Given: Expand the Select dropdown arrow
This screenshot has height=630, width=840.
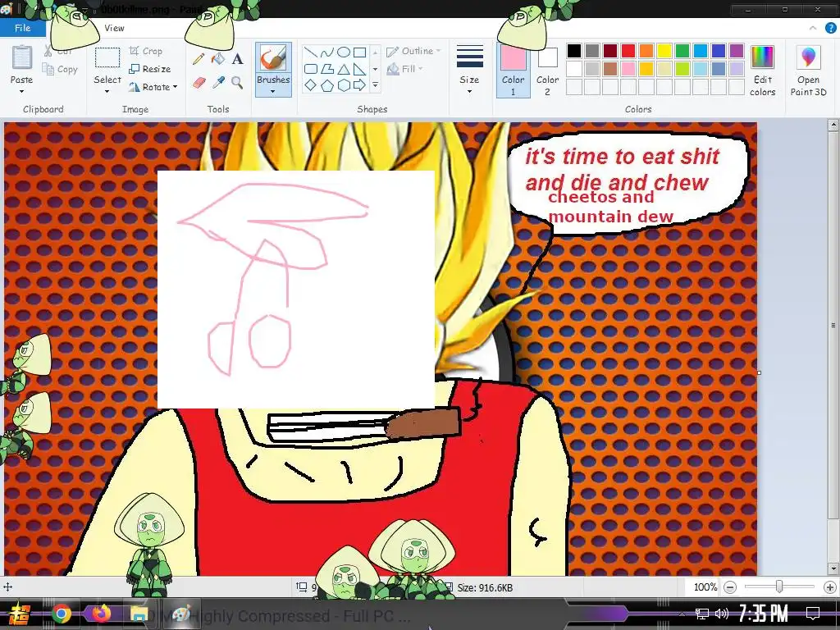Looking at the screenshot, I should [x=107, y=92].
